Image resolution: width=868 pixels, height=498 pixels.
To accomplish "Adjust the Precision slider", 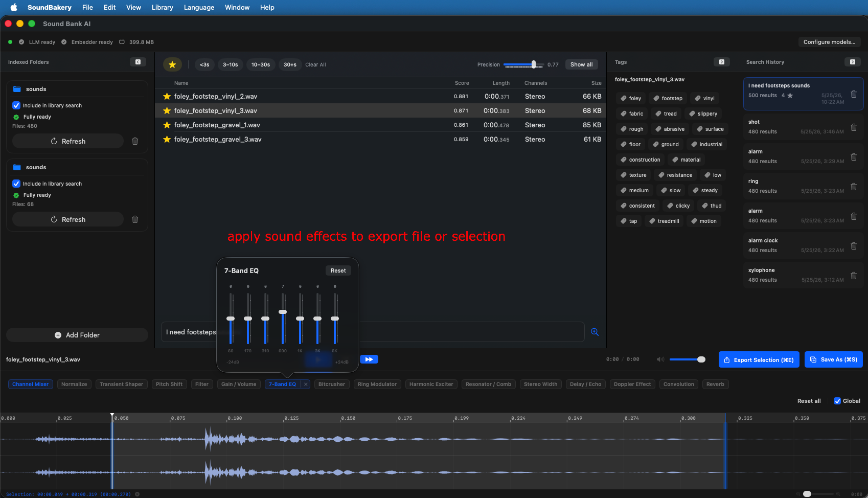I will [x=534, y=64].
